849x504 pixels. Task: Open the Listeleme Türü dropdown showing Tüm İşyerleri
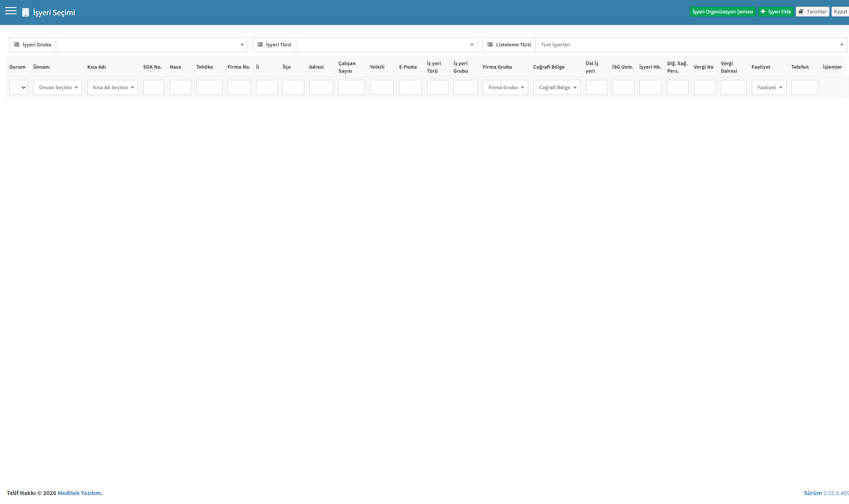click(x=691, y=45)
